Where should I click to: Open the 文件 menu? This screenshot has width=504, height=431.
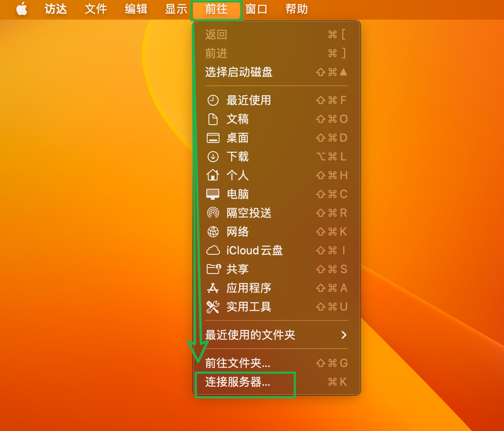coord(96,9)
